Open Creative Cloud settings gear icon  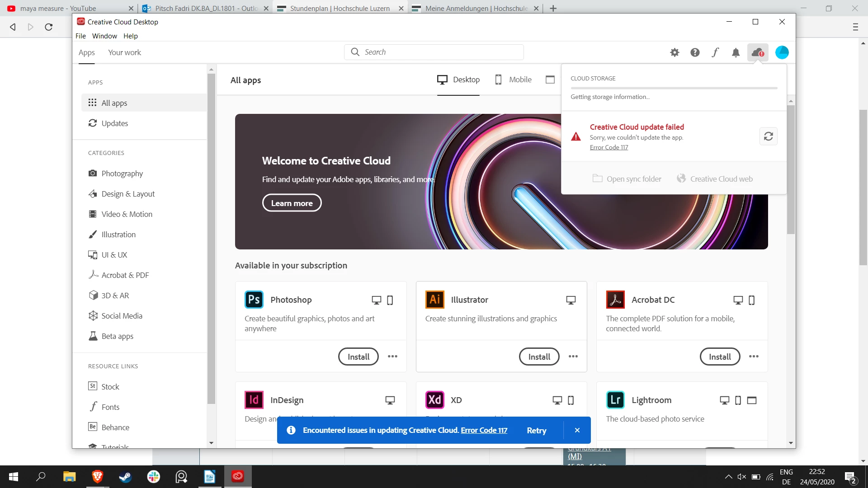pyautogui.click(x=675, y=52)
